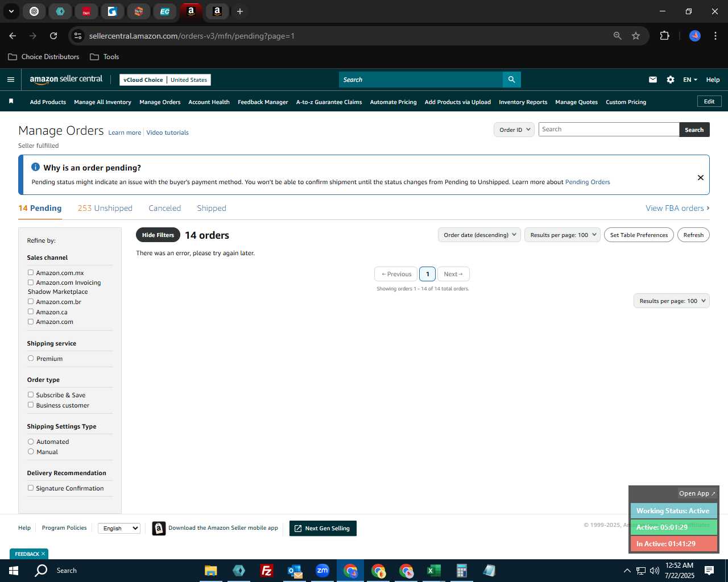The image size is (728, 582).
Task: Switch to the 253 Unshipped tab
Action: [105, 208]
